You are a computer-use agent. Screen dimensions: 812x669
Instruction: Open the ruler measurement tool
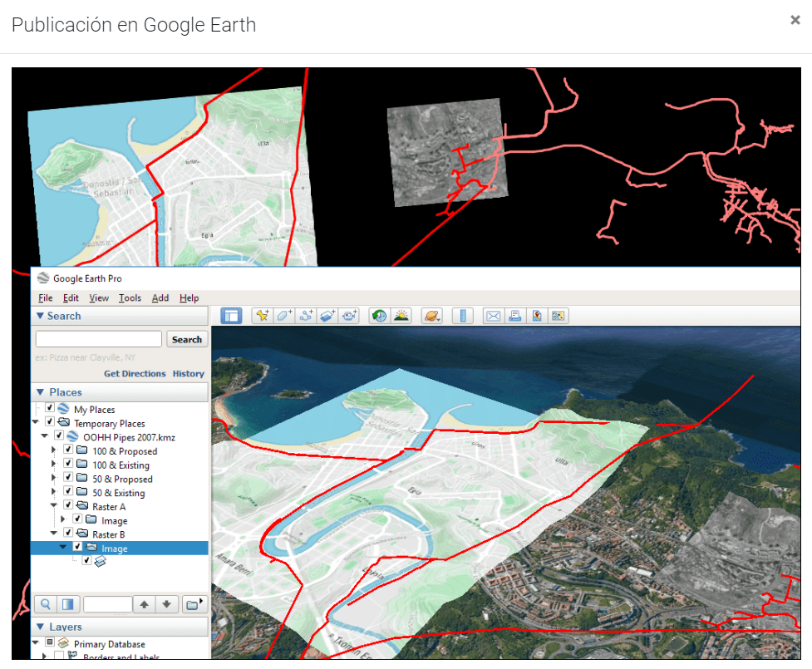click(x=463, y=315)
